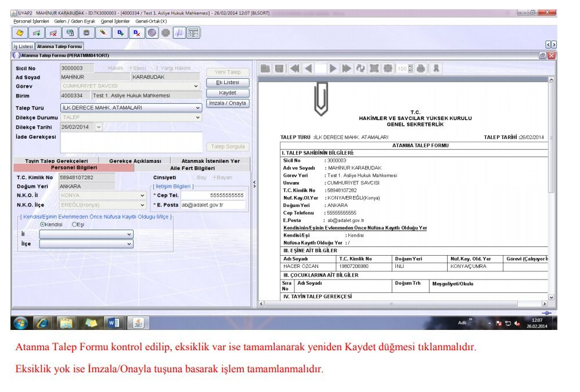580x392 pixels.
Task: Click the refresh icon in viewer toolbar
Action: (361, 68)
